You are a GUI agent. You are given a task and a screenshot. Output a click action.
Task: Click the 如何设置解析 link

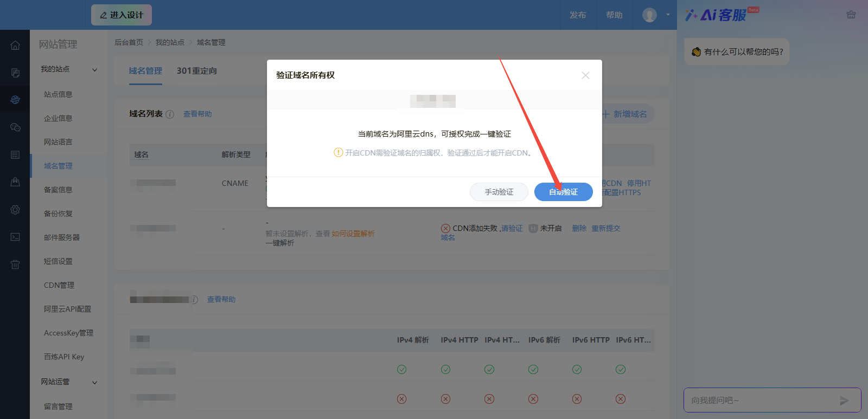tap(353, 234)
